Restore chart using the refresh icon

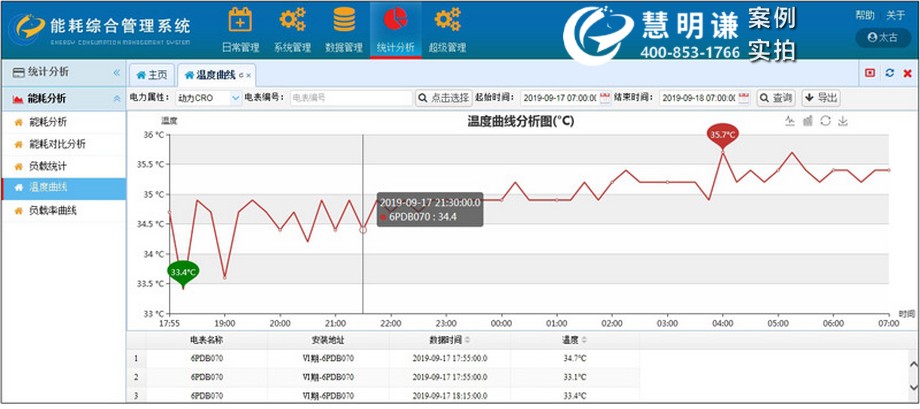click(x=825, y=121)
